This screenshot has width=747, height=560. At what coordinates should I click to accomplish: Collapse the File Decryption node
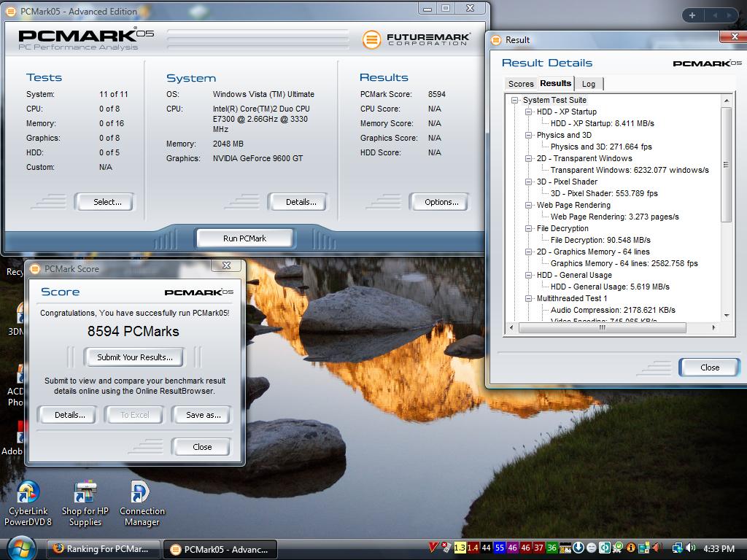click(528, 228)
